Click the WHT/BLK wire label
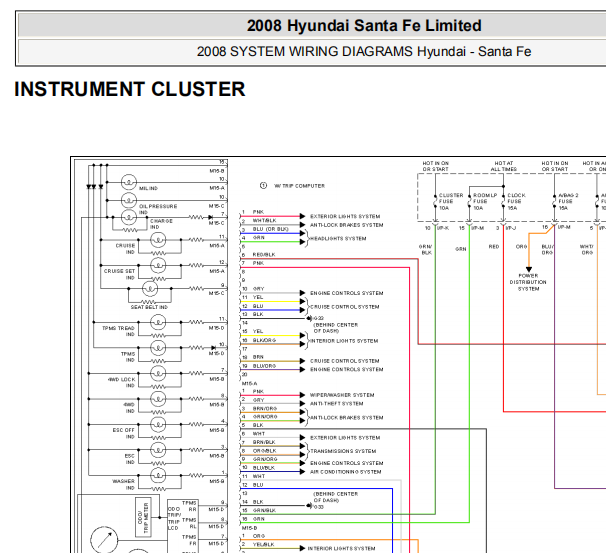The image size is (606, 553). click(x=264, y=220)
